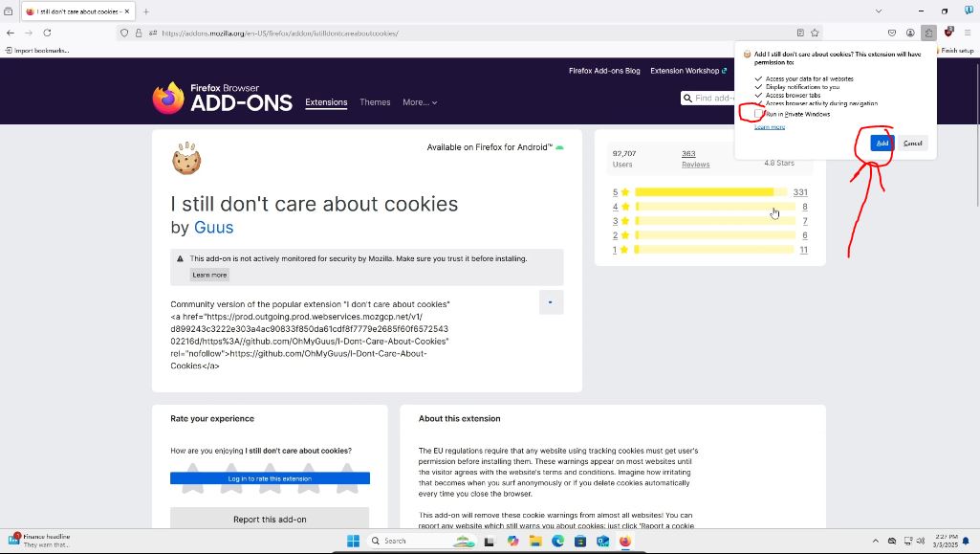
Task: Show hidden icons in the system tray
Action: (x=875, y=541)
